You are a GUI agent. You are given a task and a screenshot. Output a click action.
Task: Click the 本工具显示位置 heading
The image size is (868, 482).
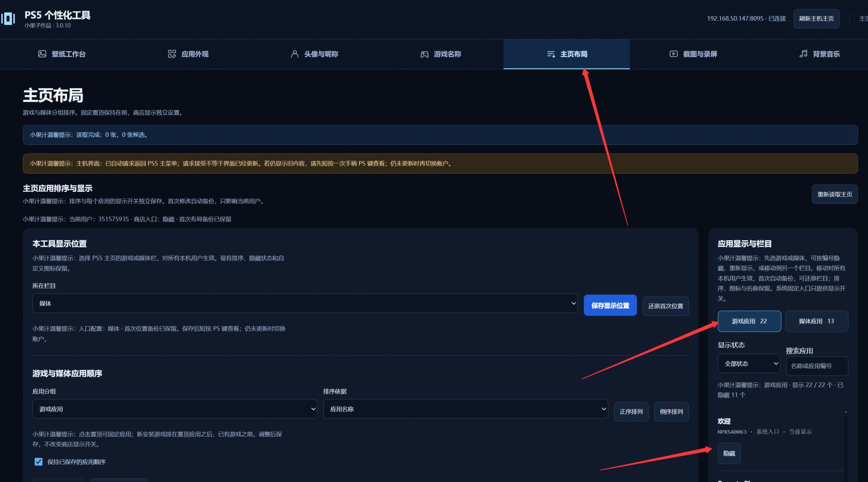pos(59,244)
